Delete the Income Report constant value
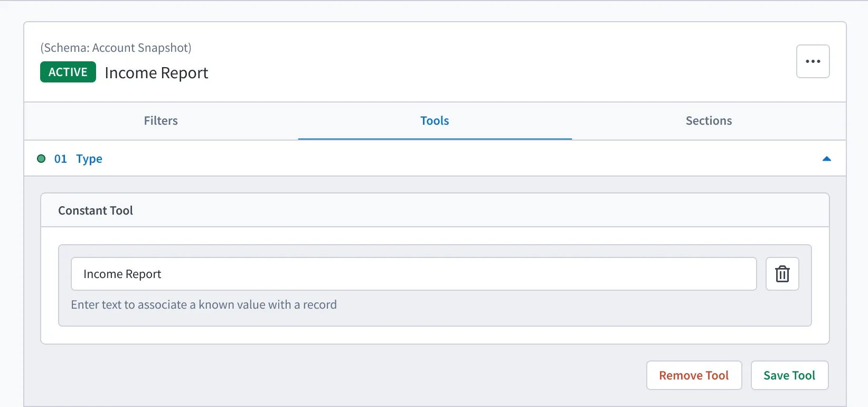 [x=782, y=274]
